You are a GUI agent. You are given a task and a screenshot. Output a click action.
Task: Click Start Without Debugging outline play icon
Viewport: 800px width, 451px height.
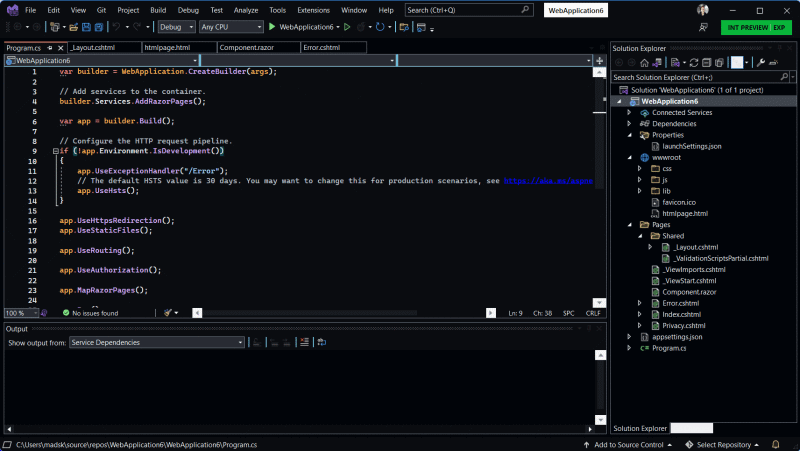tap(347, 27)
